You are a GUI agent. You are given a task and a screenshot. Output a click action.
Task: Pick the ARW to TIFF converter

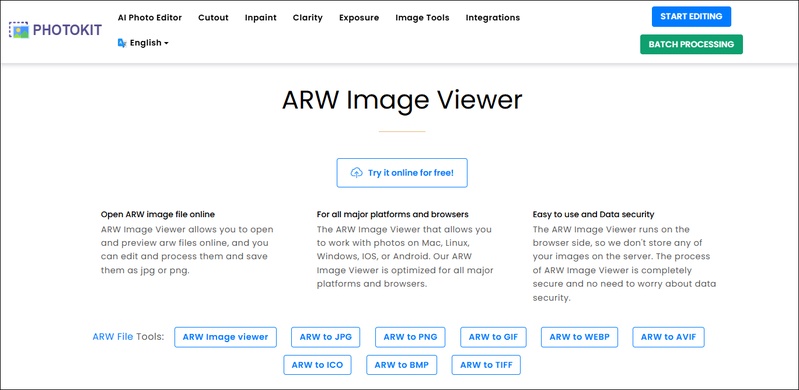point(486,365)
